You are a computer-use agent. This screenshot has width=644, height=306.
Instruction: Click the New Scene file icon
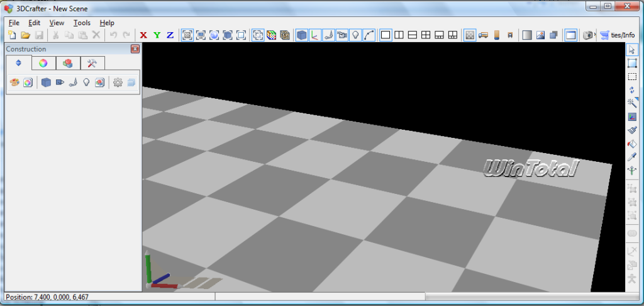point(12,35)
